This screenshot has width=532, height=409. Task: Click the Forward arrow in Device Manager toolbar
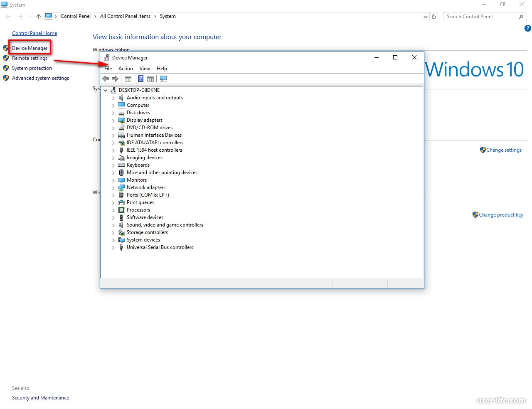[x=115, y=79]
